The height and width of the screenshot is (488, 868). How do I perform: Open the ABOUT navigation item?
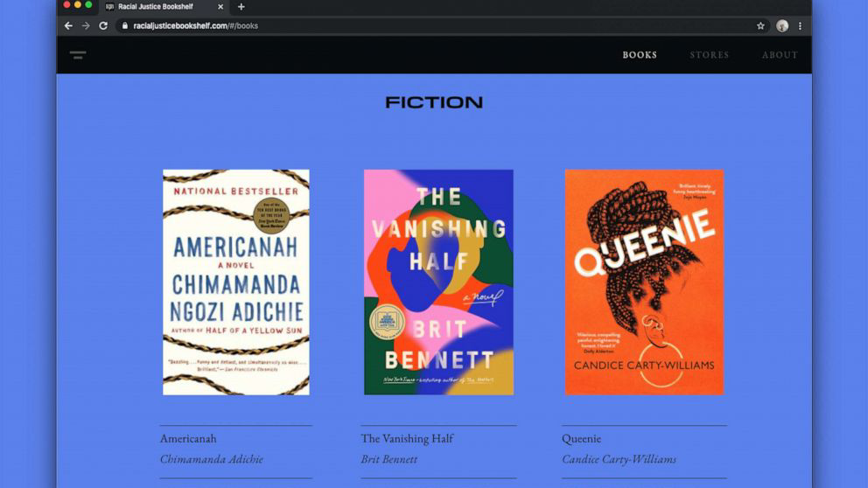pos(780,55)
